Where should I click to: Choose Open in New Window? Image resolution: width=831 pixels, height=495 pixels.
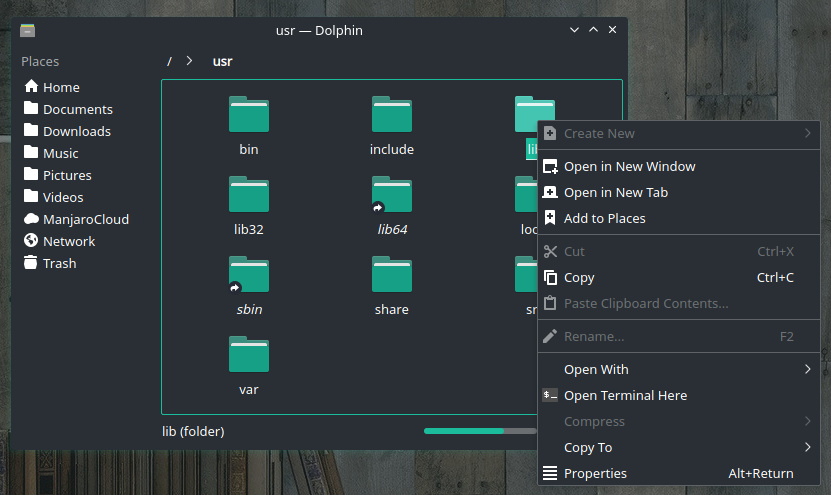coord(679,166)
